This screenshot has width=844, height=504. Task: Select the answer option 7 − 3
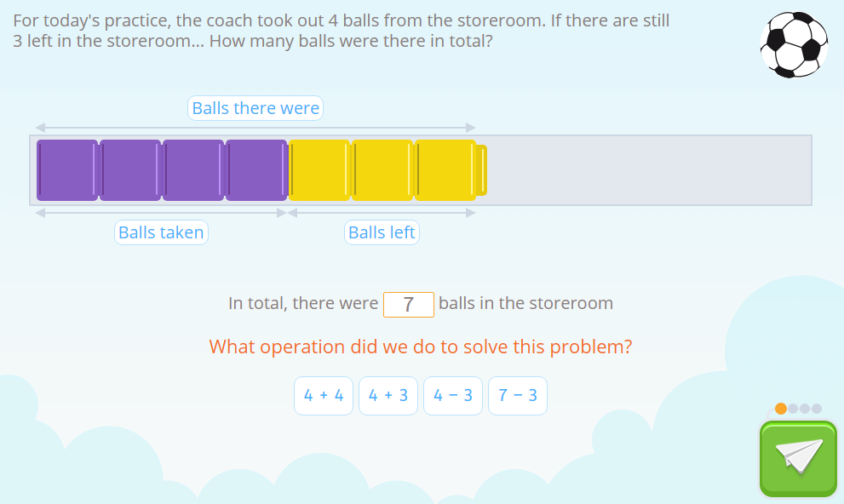click(517, 395)
